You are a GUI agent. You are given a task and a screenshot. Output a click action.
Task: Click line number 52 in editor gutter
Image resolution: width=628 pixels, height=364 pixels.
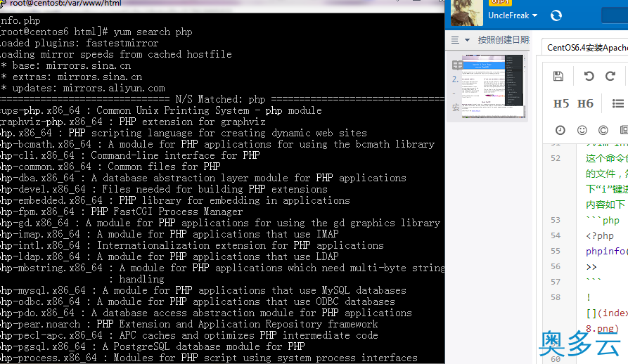556,158
